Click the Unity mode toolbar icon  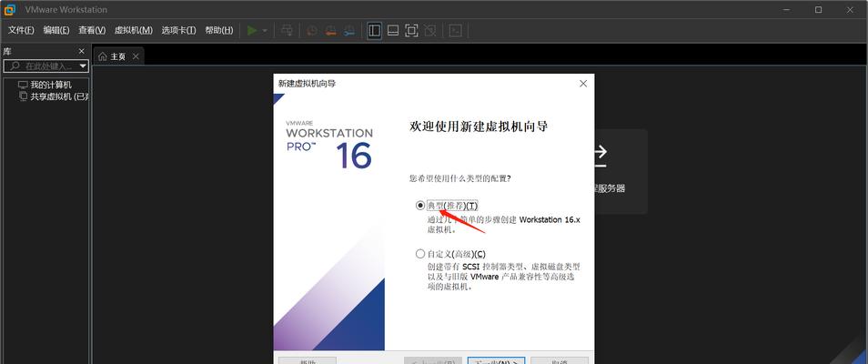click(429, 30)
